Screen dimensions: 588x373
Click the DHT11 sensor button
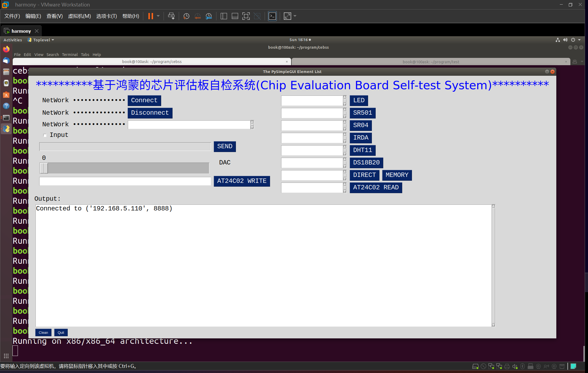pyautogui.click(x=362, y=150)
